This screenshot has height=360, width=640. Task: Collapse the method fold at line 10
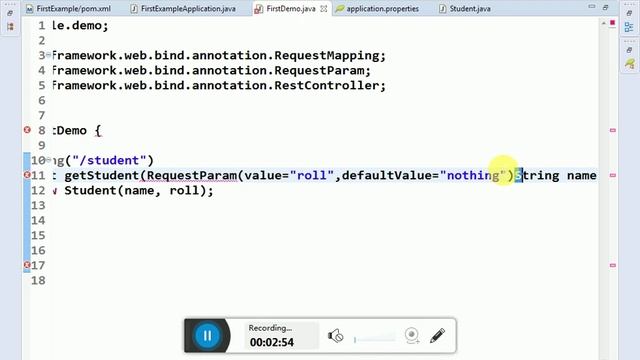click(x=49, y=160)
